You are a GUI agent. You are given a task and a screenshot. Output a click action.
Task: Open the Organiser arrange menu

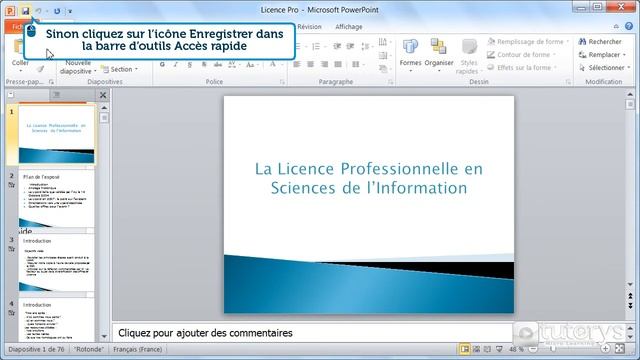(439, 56)
